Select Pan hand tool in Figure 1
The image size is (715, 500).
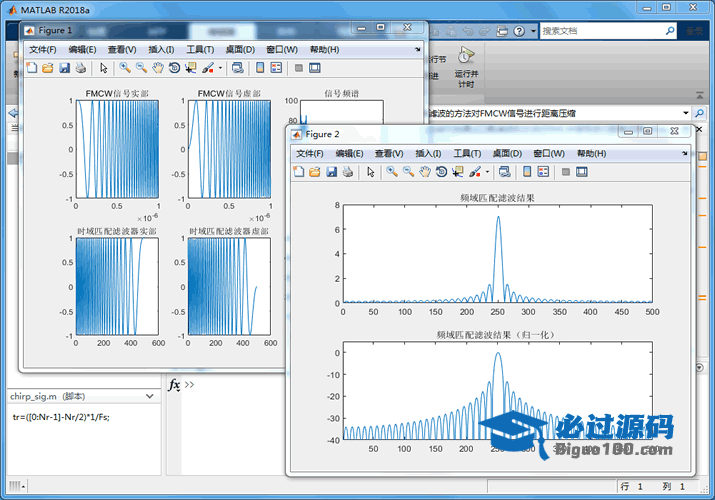[x=158, y=68]
